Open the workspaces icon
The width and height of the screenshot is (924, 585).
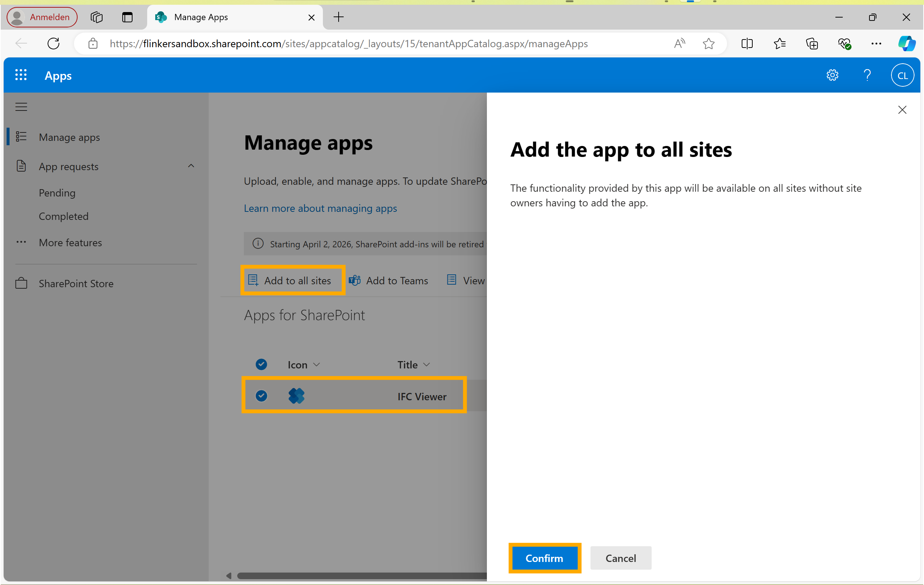tap(96, 17)
